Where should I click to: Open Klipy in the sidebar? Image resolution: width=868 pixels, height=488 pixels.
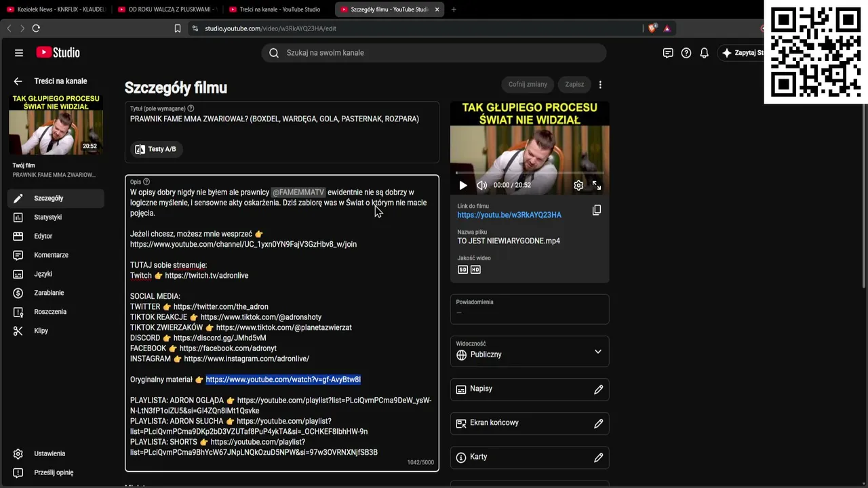point(56,331)
